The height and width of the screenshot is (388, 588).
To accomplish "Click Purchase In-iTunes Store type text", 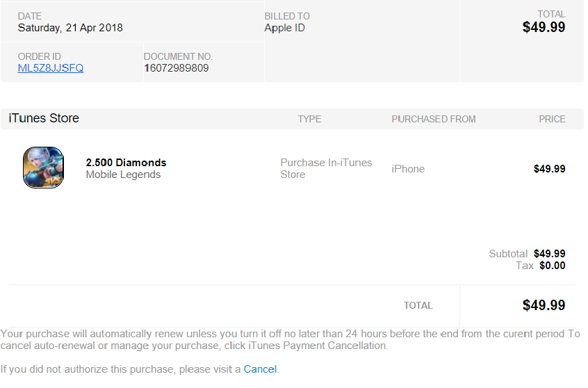I will [326, 168].
